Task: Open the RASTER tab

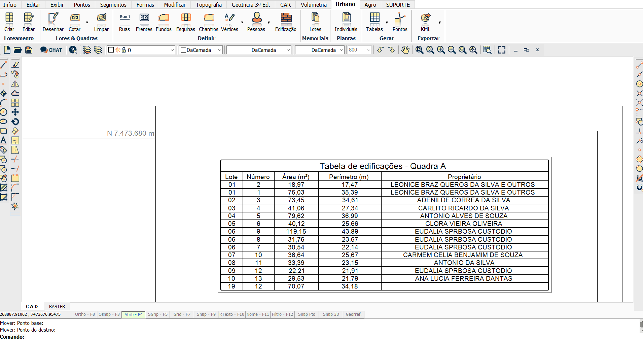Action: tap(57, 306)
